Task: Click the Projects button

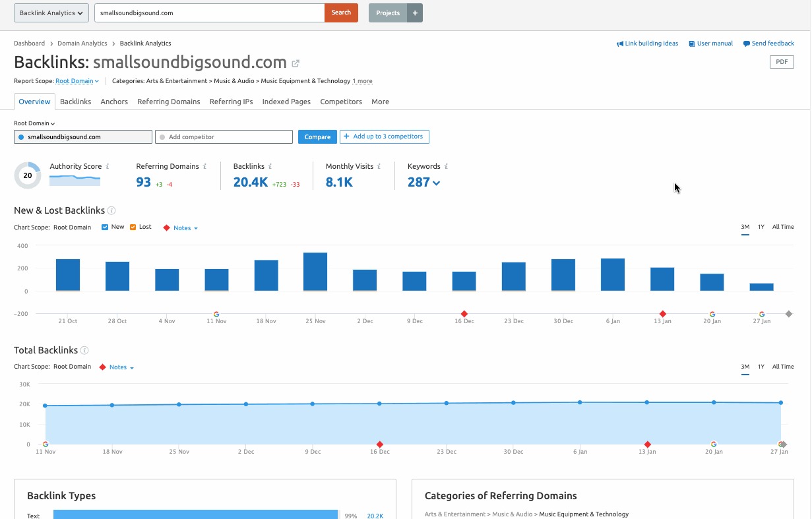Action: coord(388,13)
